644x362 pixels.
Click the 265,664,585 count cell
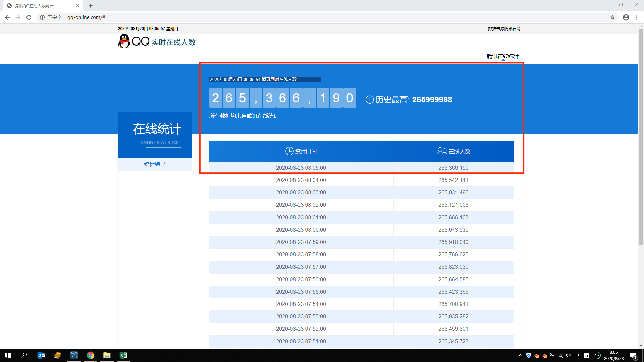point(453,279)
